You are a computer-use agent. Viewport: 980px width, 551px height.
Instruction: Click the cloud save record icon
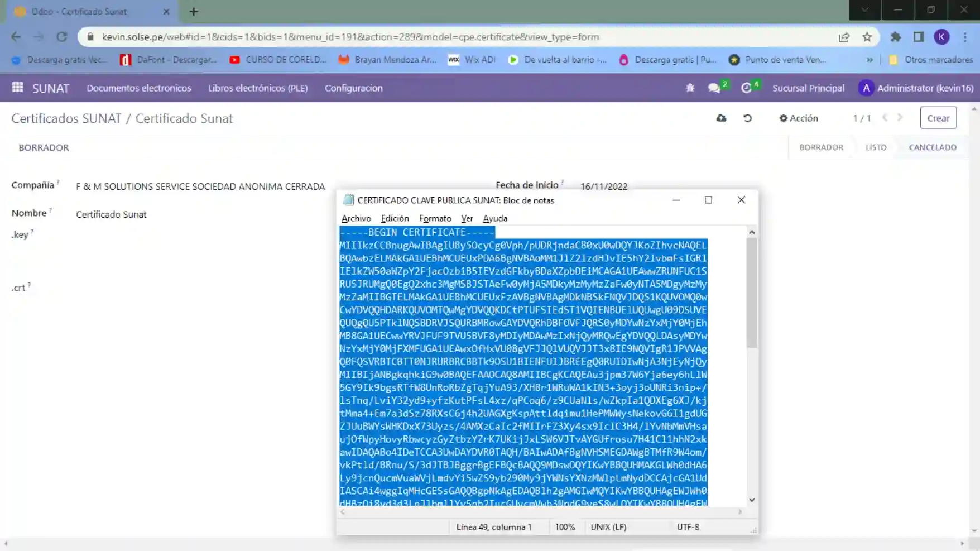coord(721,118)
